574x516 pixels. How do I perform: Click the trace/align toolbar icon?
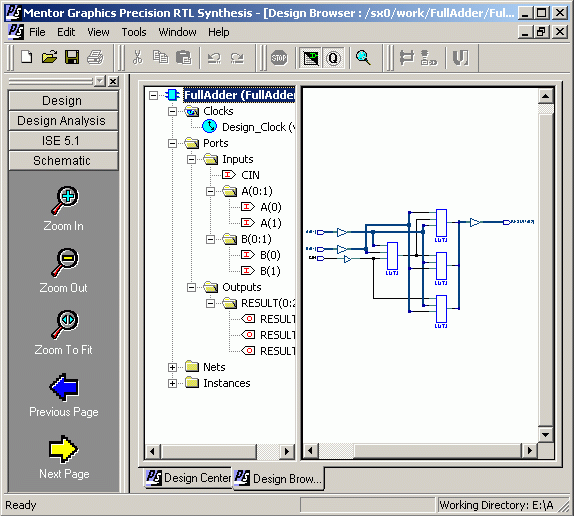[x=407, y=58]
